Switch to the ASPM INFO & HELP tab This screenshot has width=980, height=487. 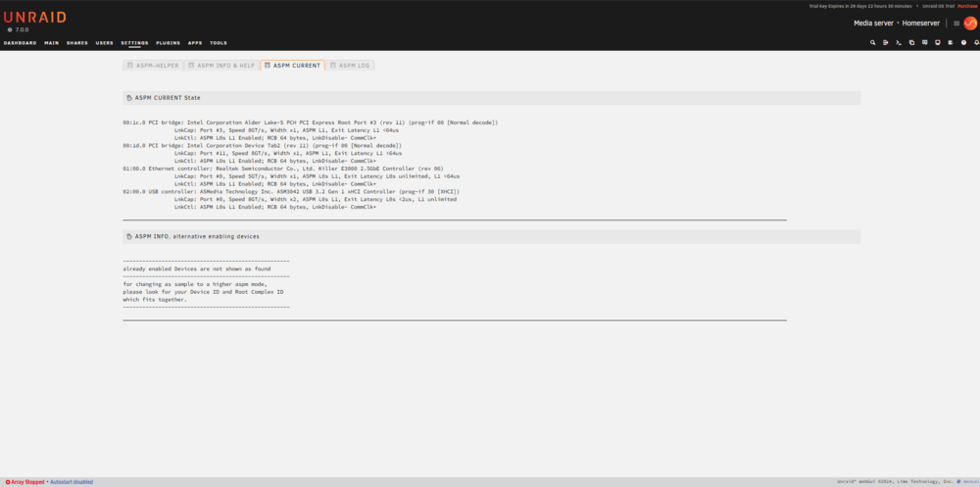click(221, 65)
